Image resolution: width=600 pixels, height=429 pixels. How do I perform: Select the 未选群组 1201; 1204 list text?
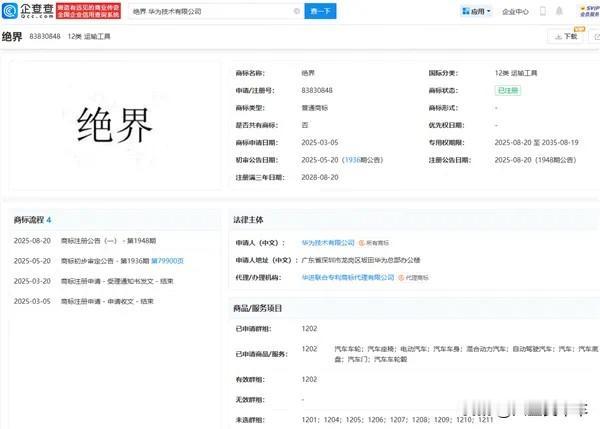click(x=397, y=420)
